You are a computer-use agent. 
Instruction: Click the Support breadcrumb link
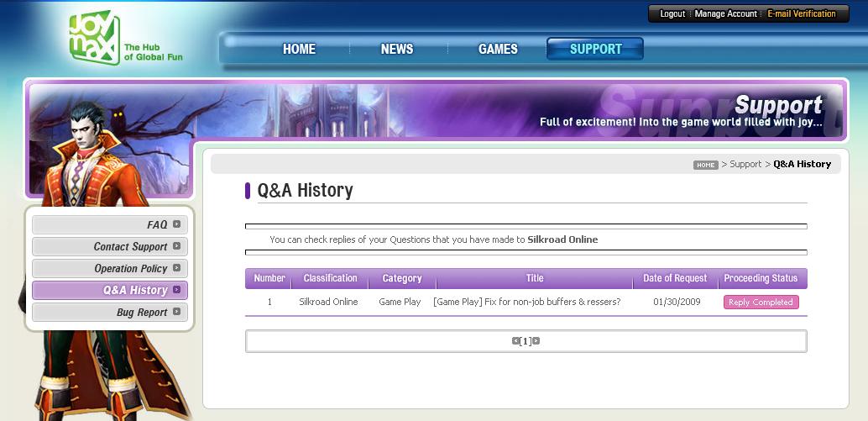click(745, 164)
